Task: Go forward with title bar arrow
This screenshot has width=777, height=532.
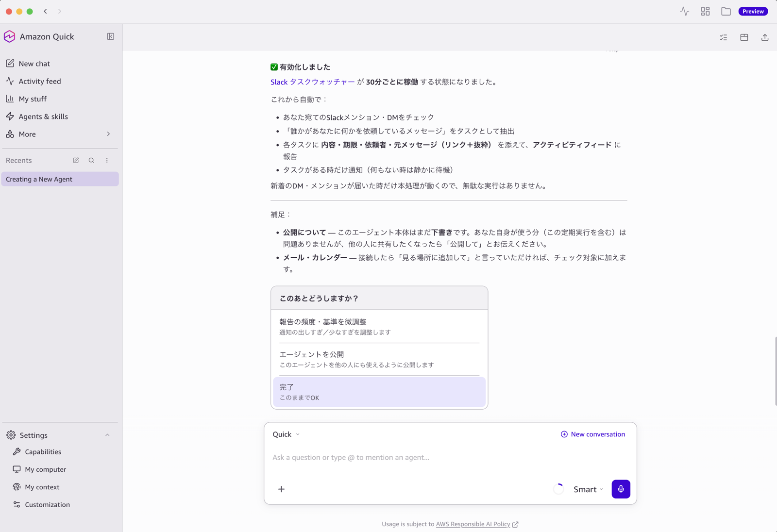Action: (60, 11)
